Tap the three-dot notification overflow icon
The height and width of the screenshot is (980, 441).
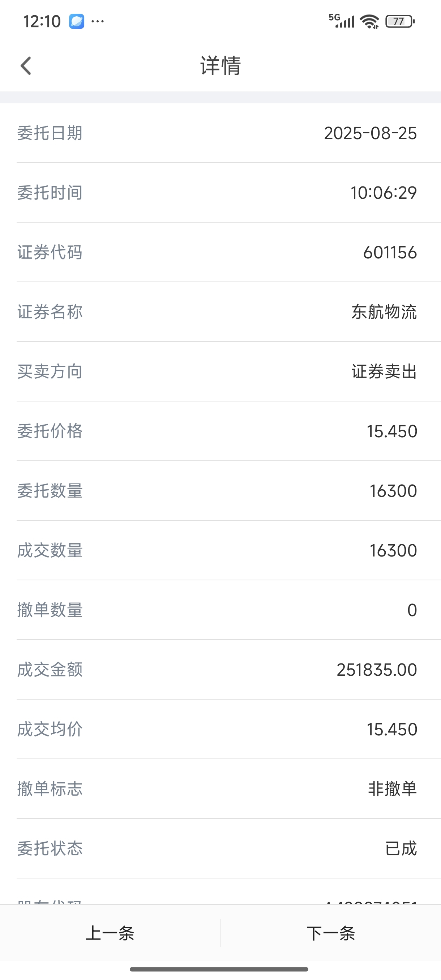click(98, 21)
